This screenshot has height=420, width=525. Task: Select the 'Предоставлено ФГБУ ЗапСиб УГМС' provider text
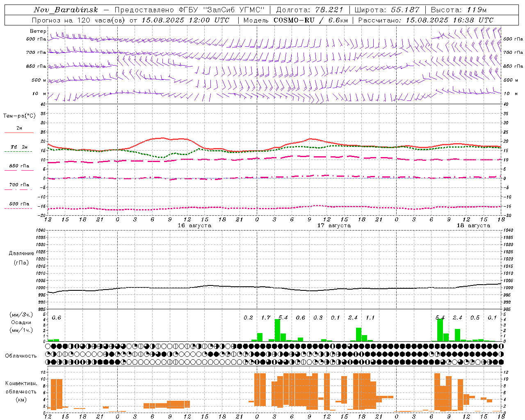189,10
